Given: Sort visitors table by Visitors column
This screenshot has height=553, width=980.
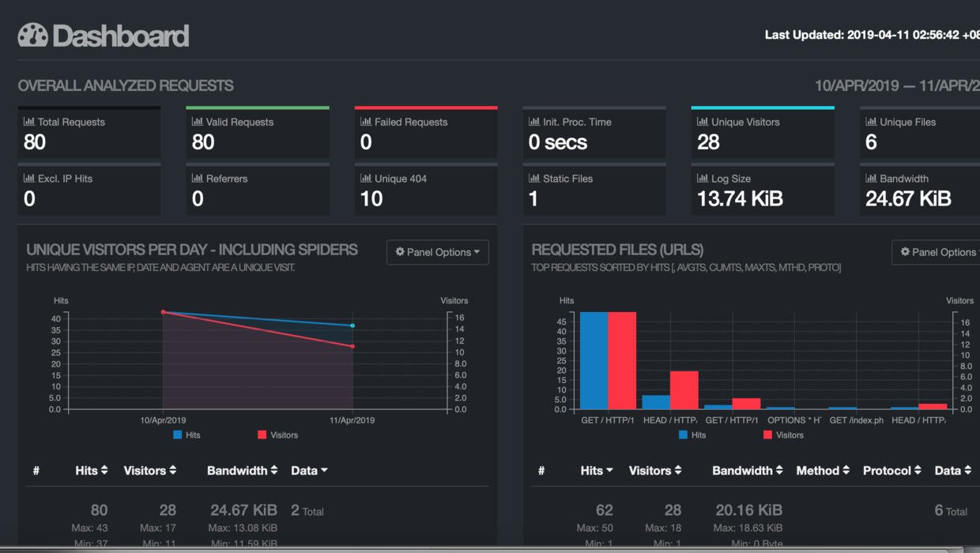Looking at the screenshot, I should (150, 470).
